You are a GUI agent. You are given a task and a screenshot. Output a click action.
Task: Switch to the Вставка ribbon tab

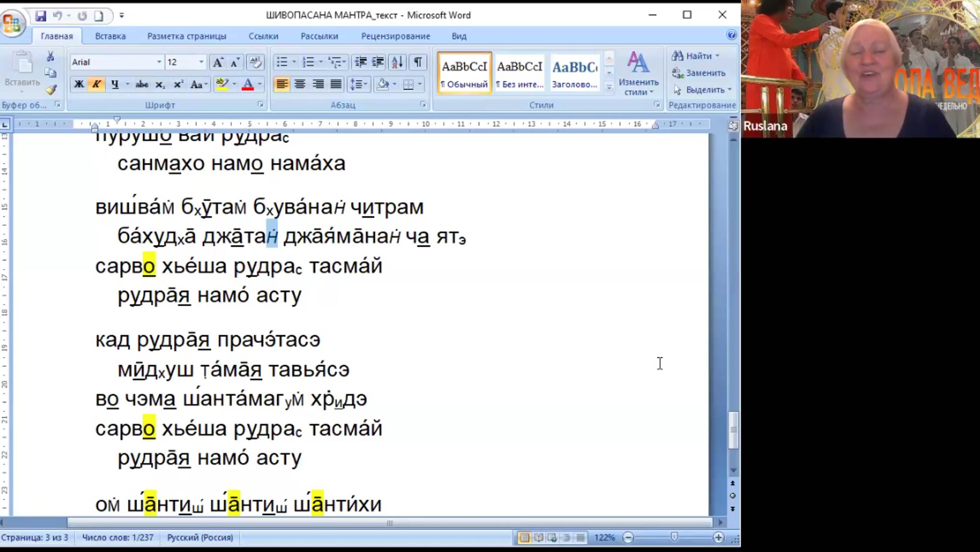(x=110, y=36)
